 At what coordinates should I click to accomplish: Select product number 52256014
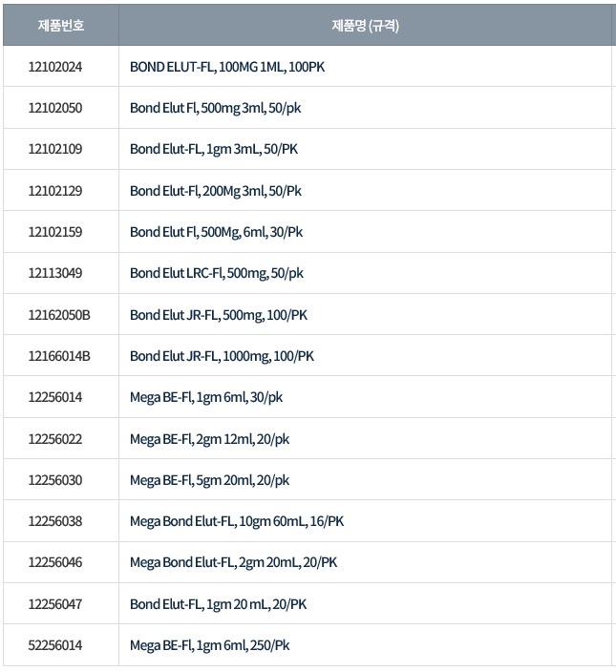pyautogui.click(x=55, y=645)
